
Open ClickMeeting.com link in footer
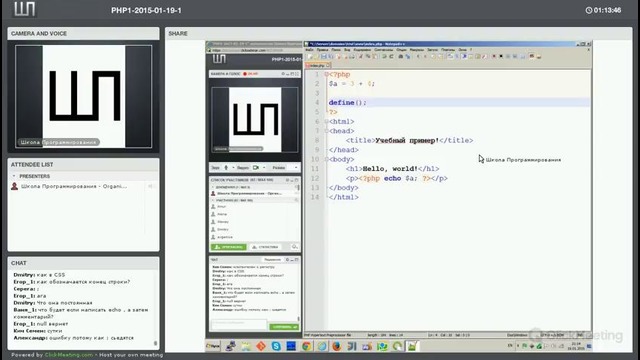69,355
